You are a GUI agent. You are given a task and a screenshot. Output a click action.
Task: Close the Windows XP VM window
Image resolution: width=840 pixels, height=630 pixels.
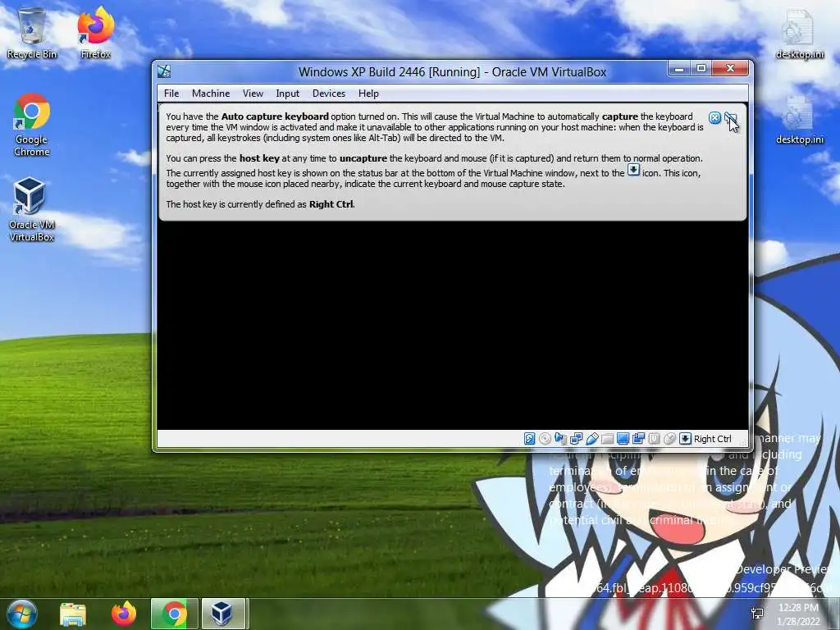[x=730, y=69]
